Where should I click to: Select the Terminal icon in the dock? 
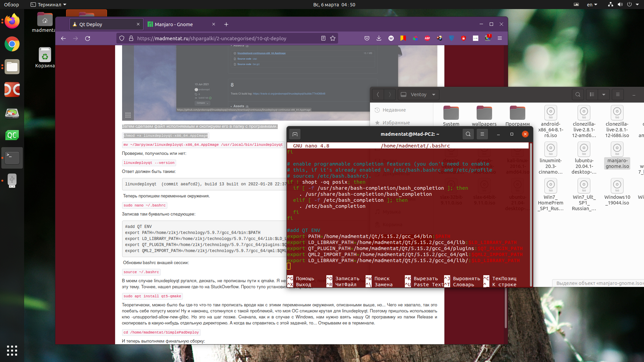click(x=12, y=158)
